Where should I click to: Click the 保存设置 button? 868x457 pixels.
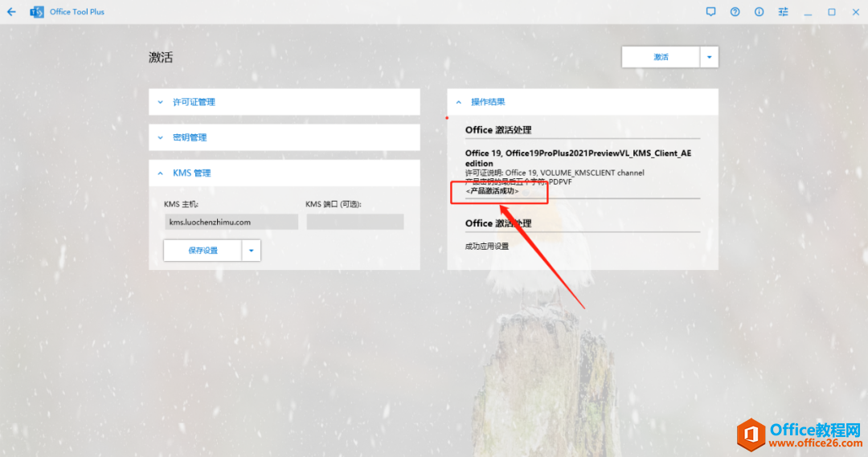[x=203, y=250]
